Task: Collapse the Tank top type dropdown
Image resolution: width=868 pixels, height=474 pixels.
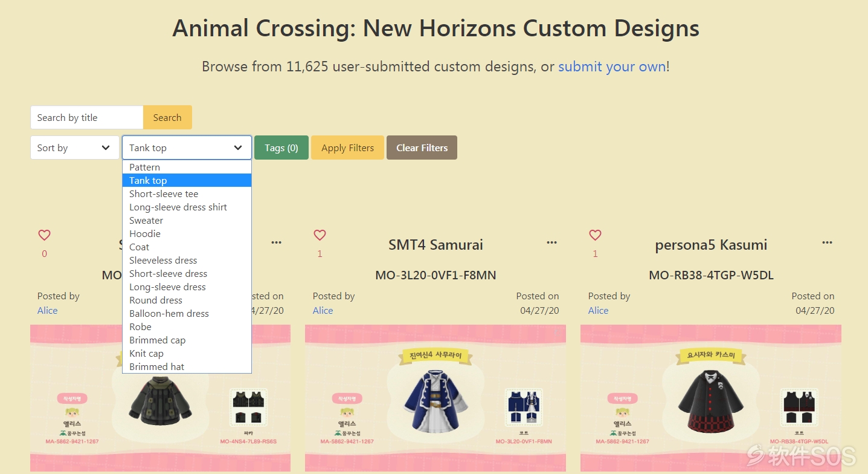Action: click(x=187, y=148)
